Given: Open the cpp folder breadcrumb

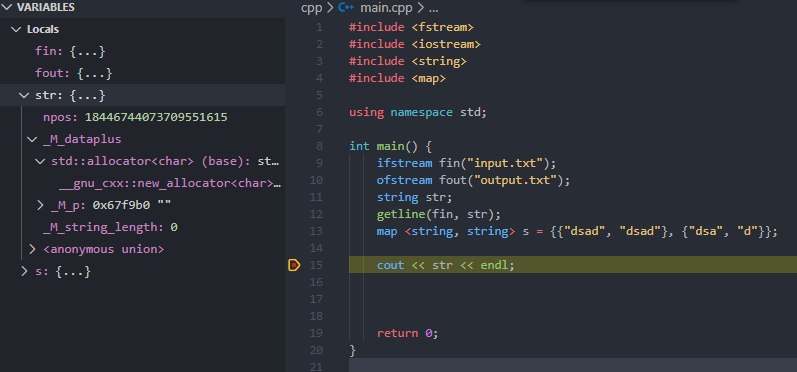Looking at the screenshot, I should (312, 8).
